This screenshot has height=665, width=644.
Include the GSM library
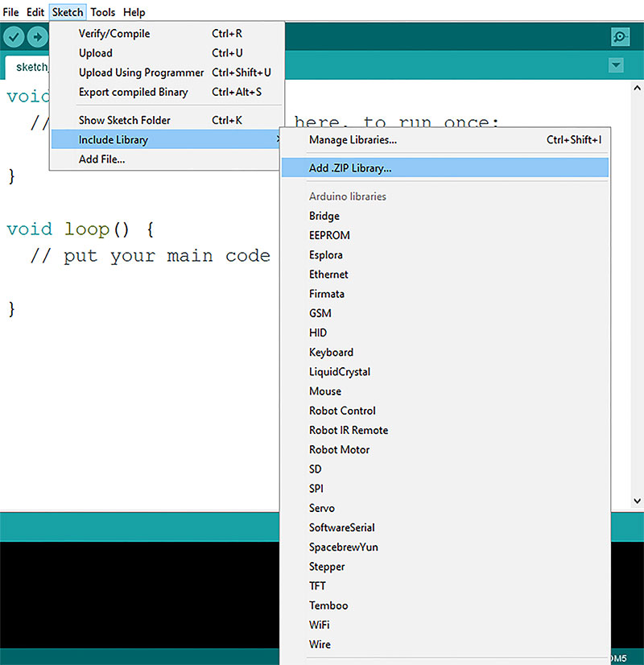(445, 313)
